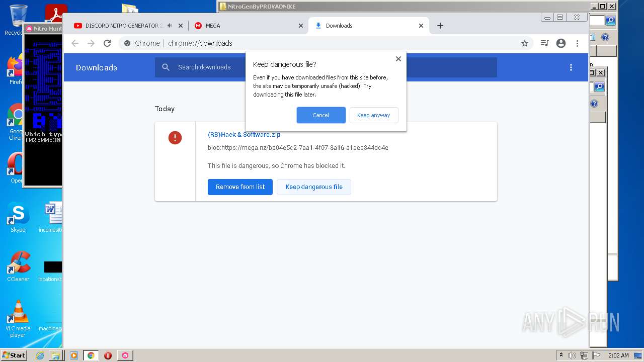Click Keep anyway button
644x362 pixels.
click(373, 115)
